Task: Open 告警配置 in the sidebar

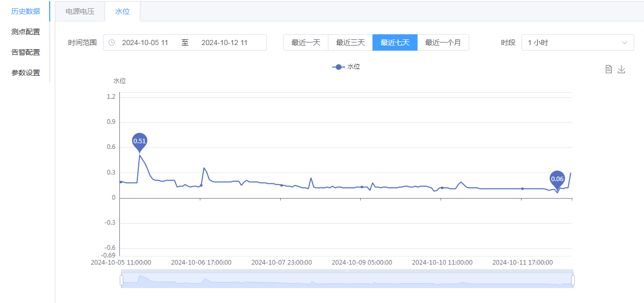Action: pos(26,52)
